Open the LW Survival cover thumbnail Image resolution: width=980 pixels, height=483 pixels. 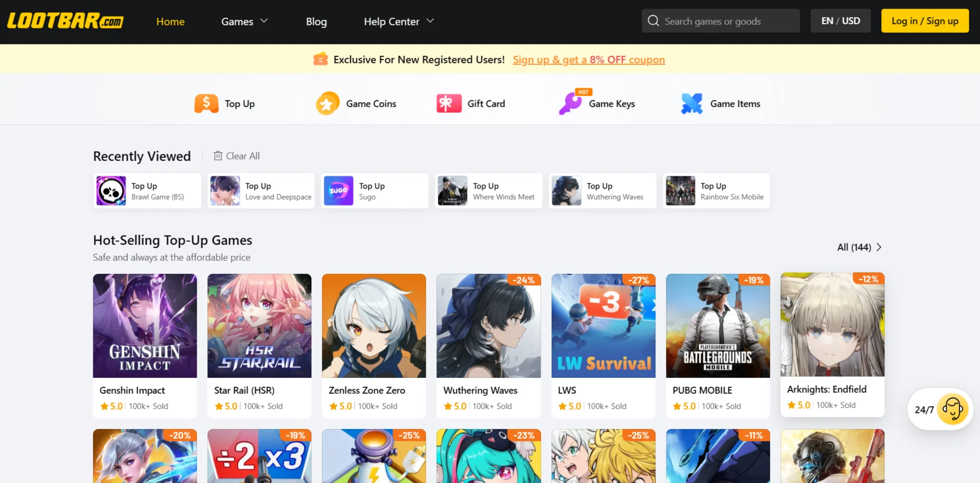pos(603,326)
